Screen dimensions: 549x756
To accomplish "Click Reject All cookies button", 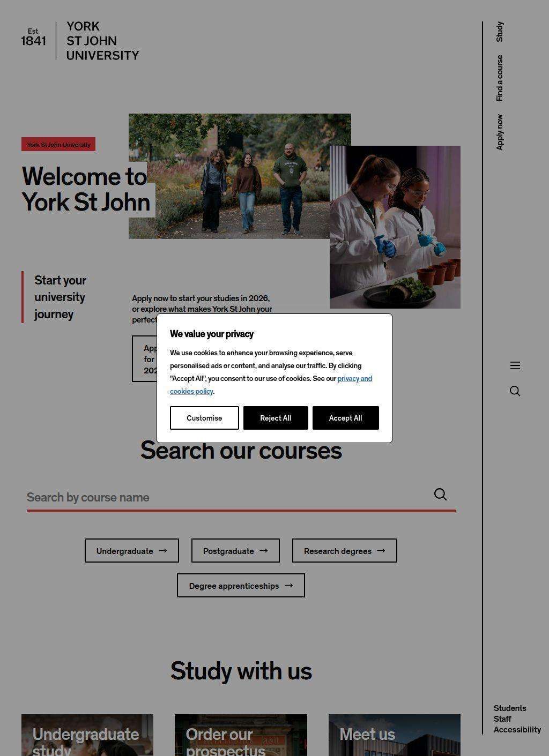I will [x=276, y=418].
